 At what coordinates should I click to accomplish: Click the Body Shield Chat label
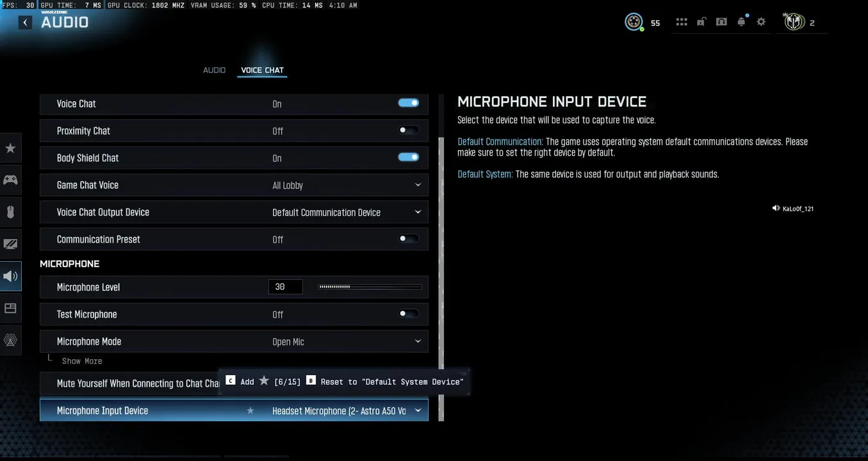(x=88, y=158)
